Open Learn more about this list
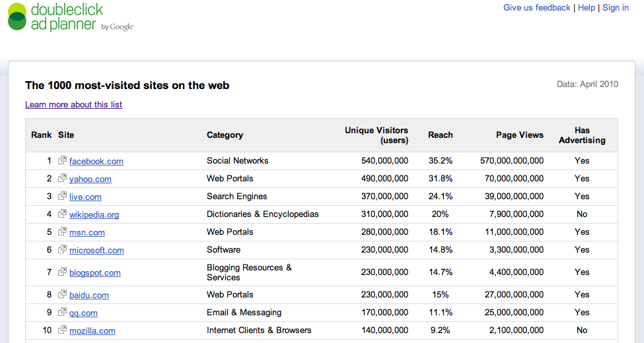Screen dimensions: 644x343 tap(73, 105)
